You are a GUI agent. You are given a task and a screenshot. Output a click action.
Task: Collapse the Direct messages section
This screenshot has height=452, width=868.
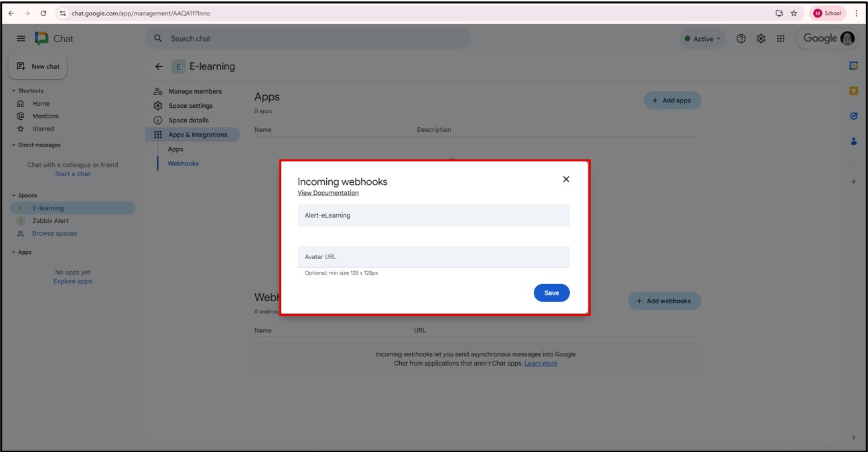click(14, 145)
